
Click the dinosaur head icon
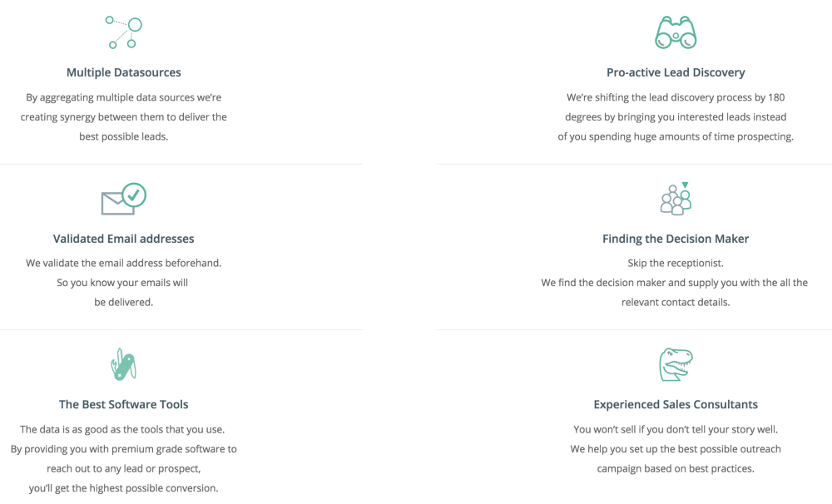(x=676, y=364)
